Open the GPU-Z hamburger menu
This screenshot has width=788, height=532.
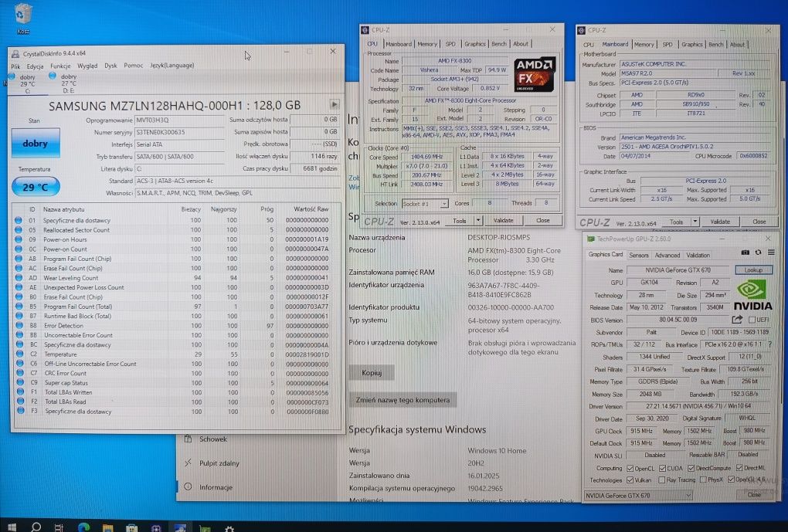pyautogui.click(x=771, y=252)
